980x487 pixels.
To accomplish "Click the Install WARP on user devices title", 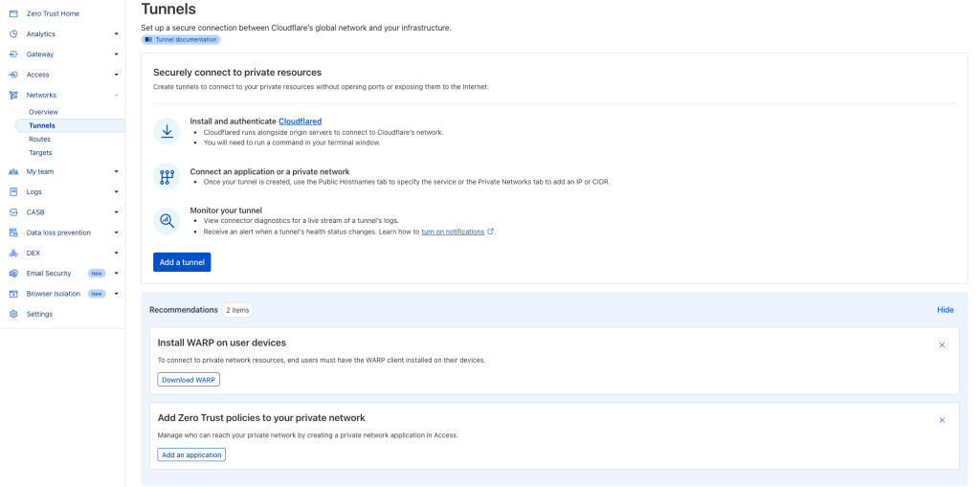I will click(x=222, y=343).
